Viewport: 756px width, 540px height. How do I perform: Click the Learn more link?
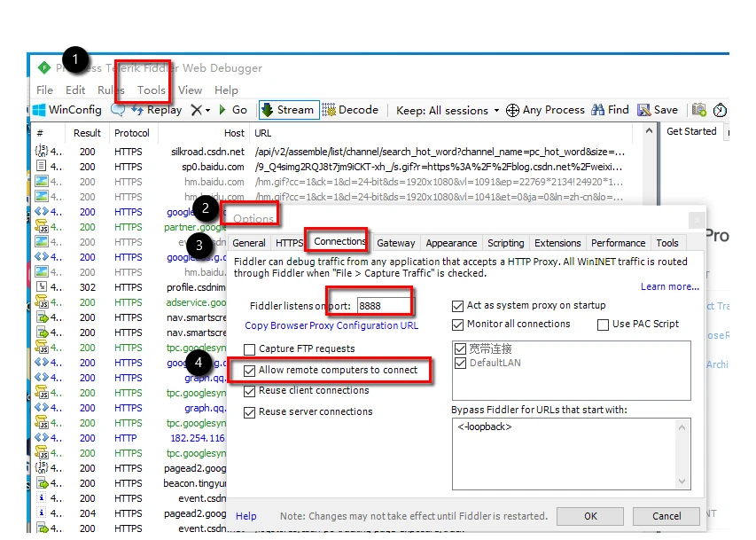click(x=670, y=286)
